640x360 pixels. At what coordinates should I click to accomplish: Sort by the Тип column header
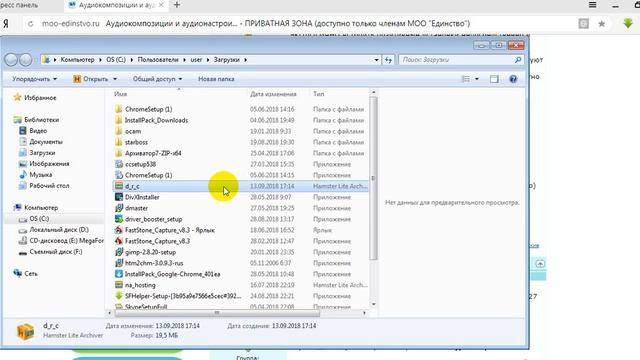[319, 94]
